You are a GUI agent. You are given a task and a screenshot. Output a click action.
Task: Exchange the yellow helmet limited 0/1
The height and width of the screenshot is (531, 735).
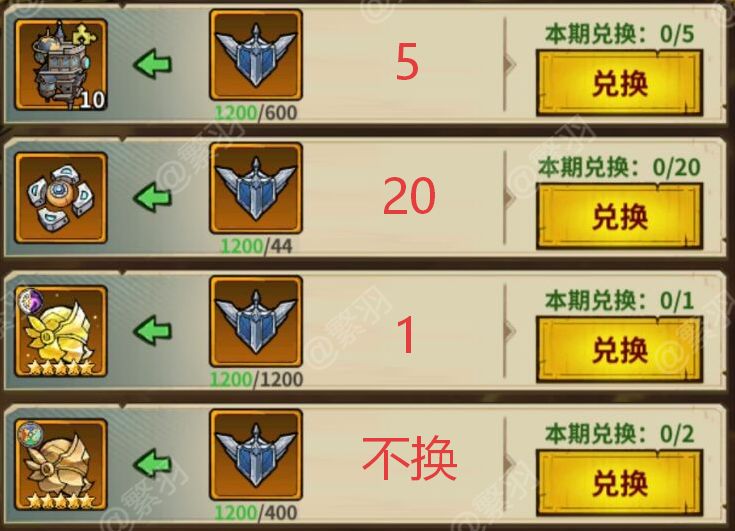click(x=619, y=350)
